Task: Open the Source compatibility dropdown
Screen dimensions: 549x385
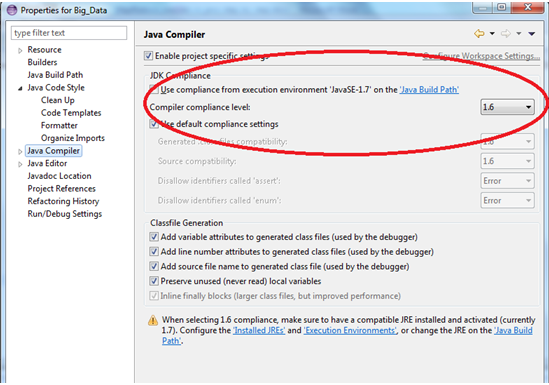Action: [x=507, y=161]
